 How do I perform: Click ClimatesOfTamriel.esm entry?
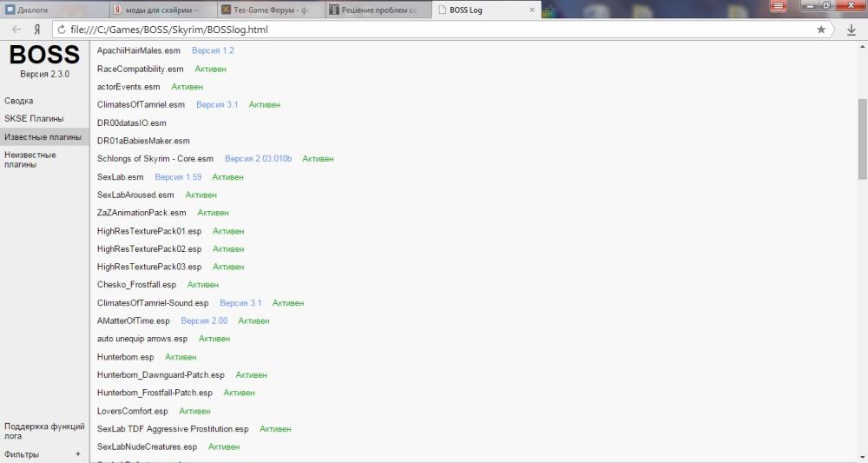(141, 104)
